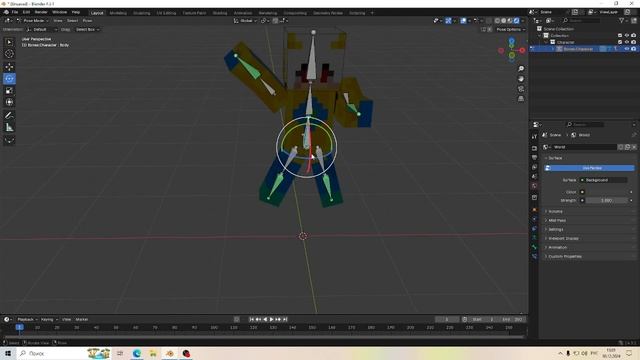Select the Rotate tool
The image size is (640, 360).
coord(9,79)
